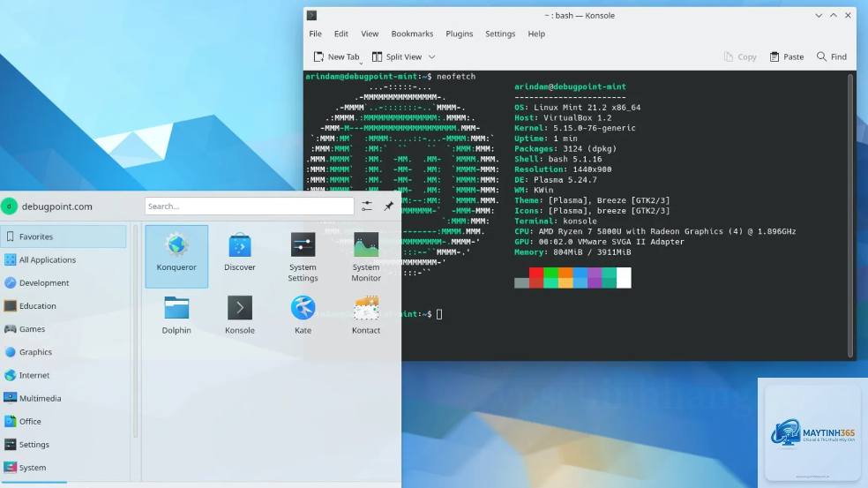Launch Konsole from the app launcher
The height and width of the screenshot is (488, 868).
click(x=240, y=308)
